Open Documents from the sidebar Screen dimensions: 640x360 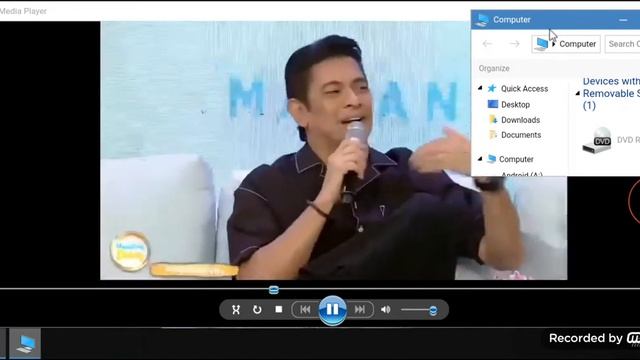521,135
